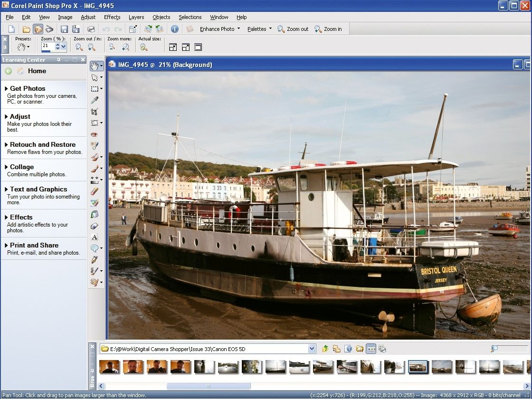Click the Get Photos link
This screenshot has height=399, width=532.
(27, 88)
